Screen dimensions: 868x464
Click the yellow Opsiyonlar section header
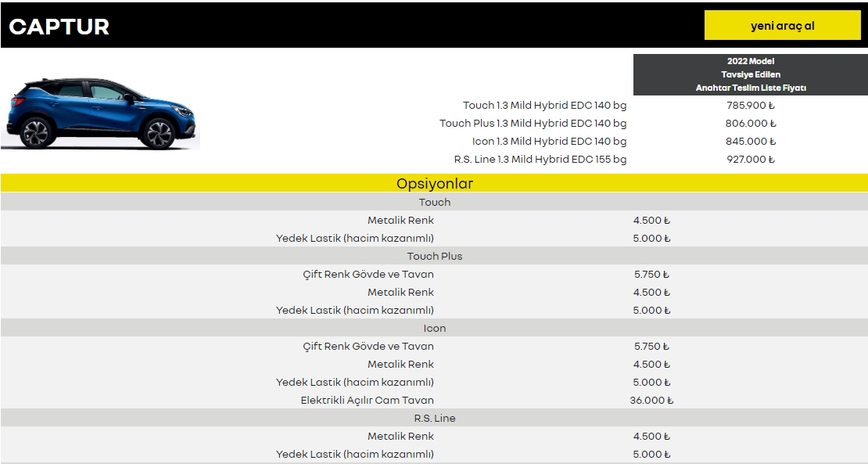pyautogui.click(x=434, y=184)
